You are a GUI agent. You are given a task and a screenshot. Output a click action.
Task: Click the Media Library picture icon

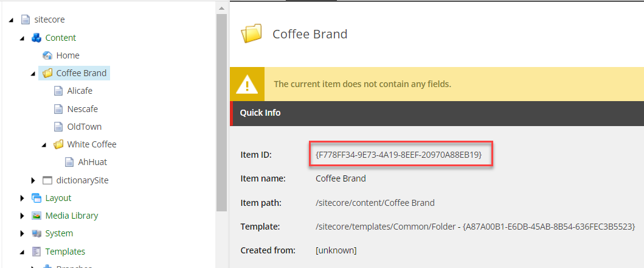pyautogui.click(x=36, y=216)
